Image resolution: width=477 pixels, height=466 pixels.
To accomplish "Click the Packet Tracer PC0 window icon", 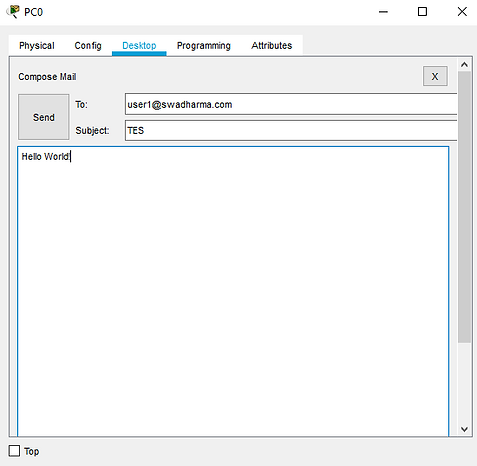I will [x=13, y=12].
